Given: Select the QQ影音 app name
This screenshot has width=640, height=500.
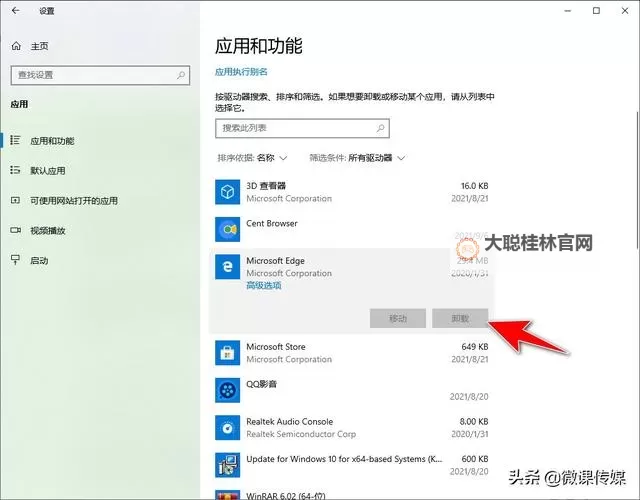Looking at the screenshot, I should click(261, 384).
